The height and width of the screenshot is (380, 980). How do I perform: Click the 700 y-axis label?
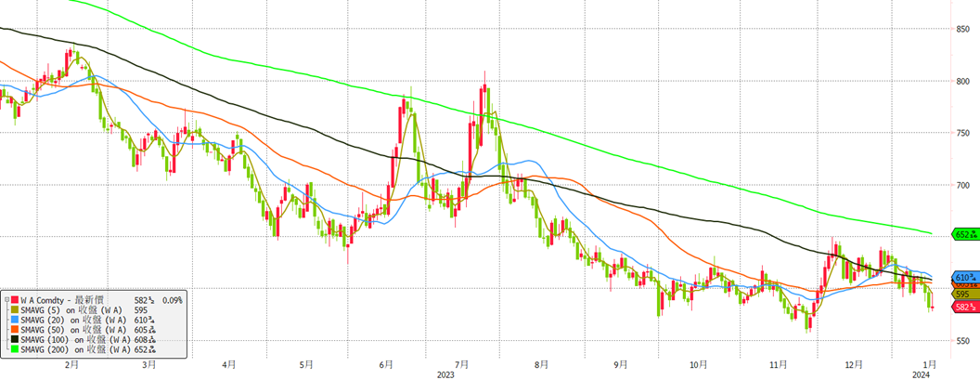(962, 185)
